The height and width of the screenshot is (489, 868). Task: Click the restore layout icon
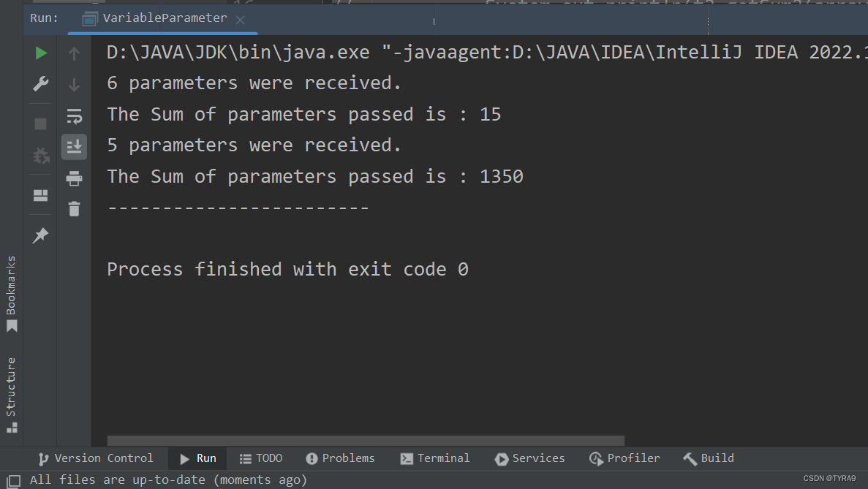pos(40,195)
